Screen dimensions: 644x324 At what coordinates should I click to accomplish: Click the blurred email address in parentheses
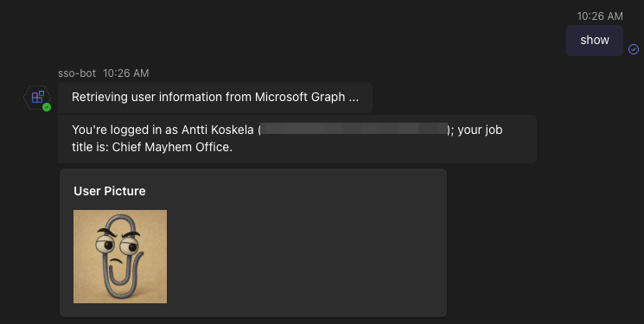click(x=354, y=129)
